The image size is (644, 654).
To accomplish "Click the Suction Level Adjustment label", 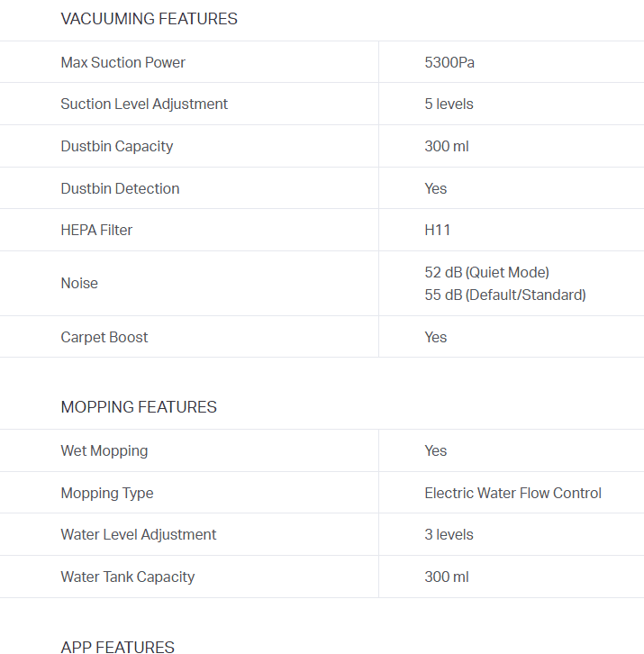I will pyautogui.click(x=144, y=104).
